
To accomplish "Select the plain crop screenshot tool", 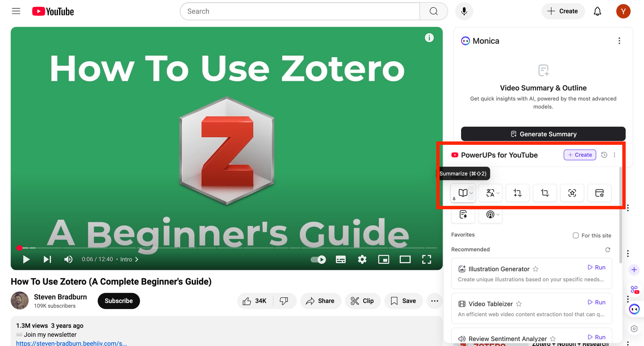I will pyautogui.click(x=545, y=193).
